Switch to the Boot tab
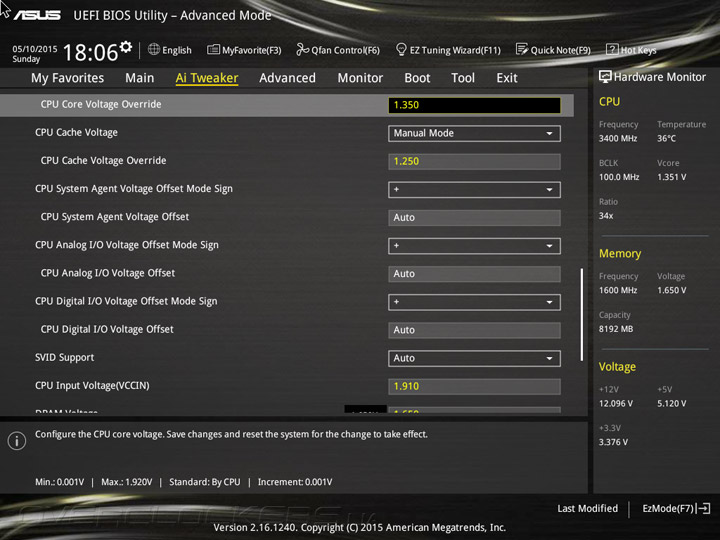Viewport: 720px width, 540px height. coord(417,78)
